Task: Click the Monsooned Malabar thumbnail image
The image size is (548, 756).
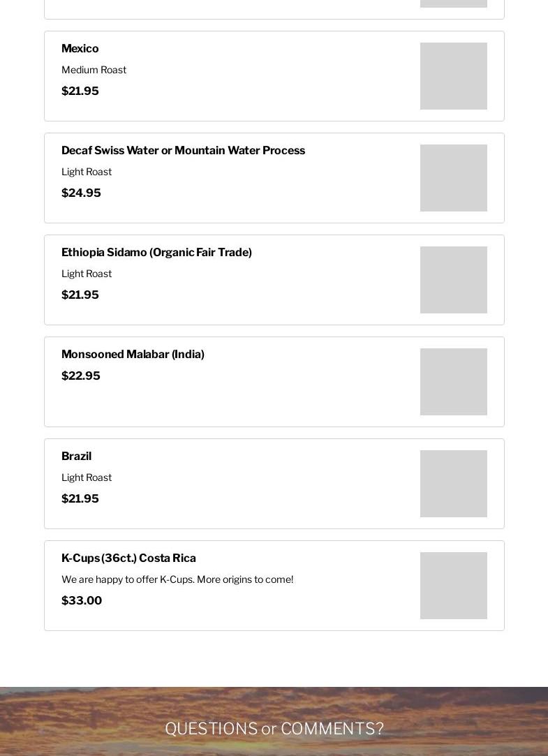Action: [x=453, y=382]
